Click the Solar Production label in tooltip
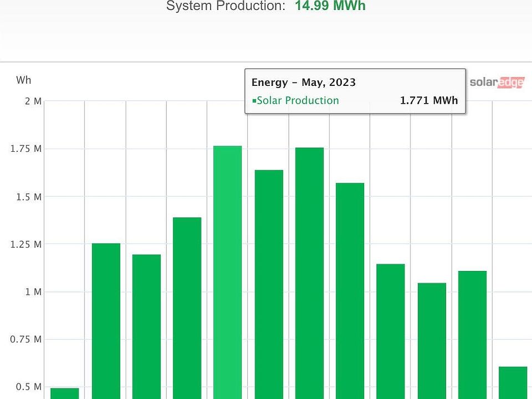The width and height of the screenshot is (532, 399). click(298, 100)
